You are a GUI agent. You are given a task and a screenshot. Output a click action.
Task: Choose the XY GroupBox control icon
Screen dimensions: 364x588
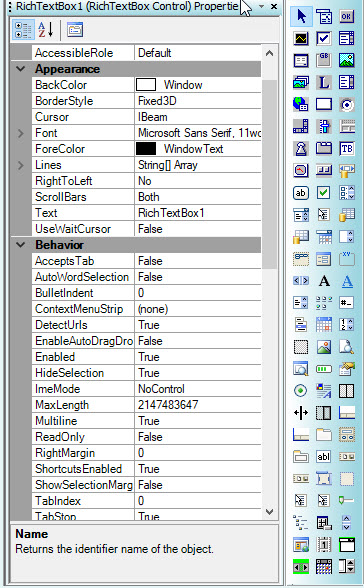[x=346, y=259]
